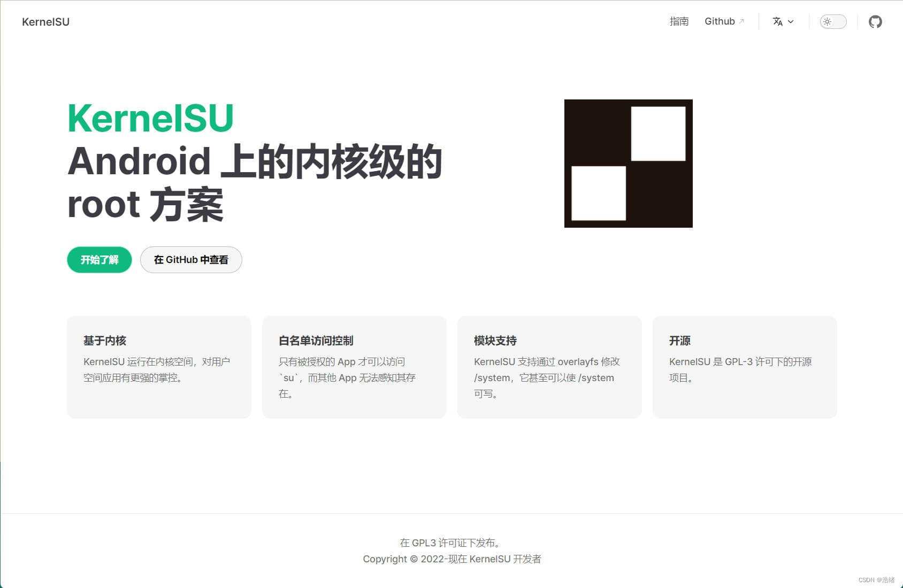Click the 在 GPL3 许可证下发布 footer line
The height and width of the screenshot is (588, 903).
[451, 543]
